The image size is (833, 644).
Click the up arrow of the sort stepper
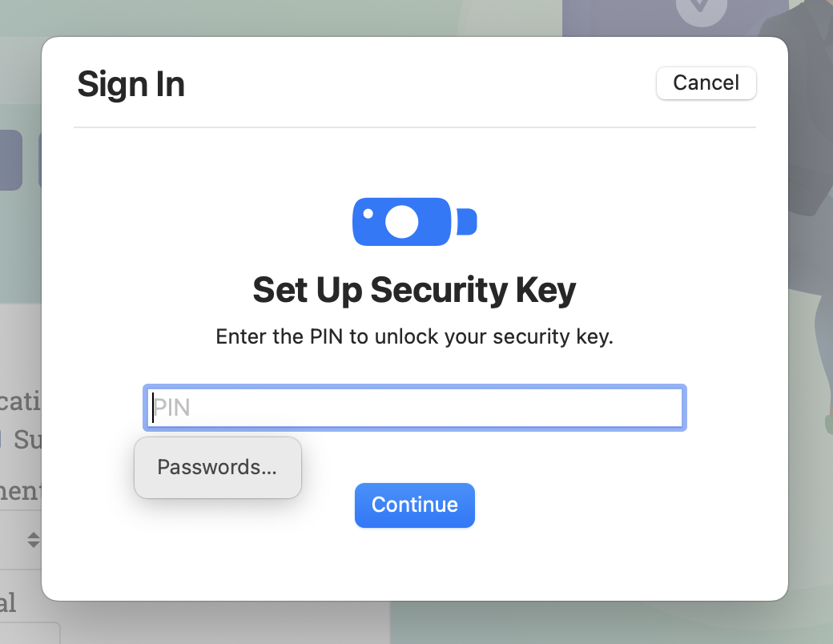[x=34, y=536]
